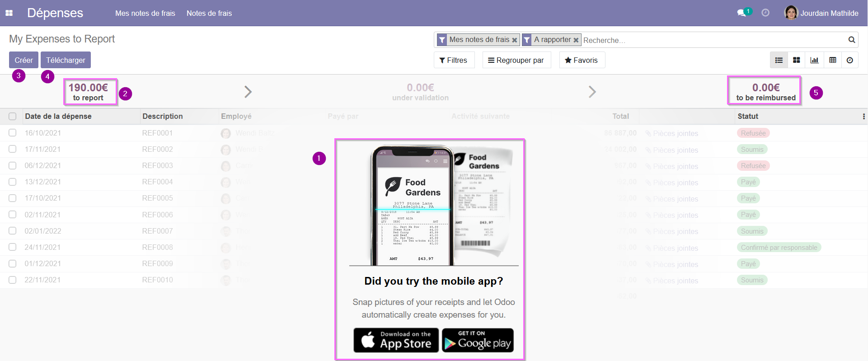Sort by Employé column header

[236, 116]
